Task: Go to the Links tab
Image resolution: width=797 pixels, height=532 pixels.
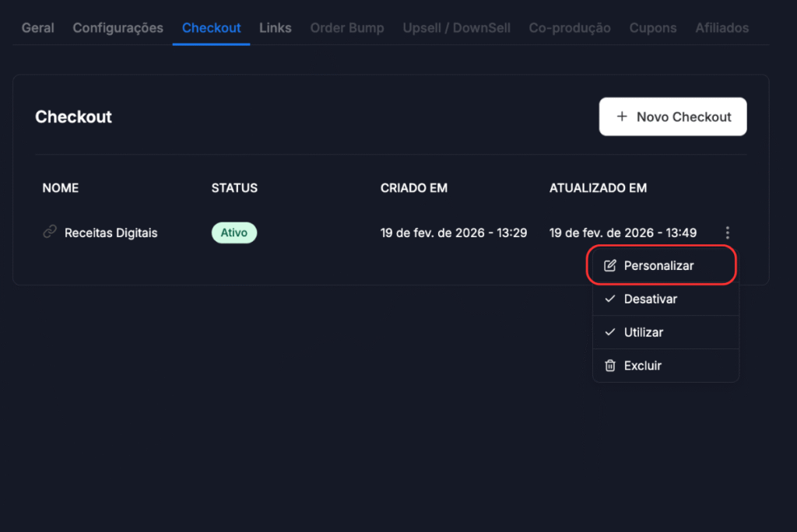Action: [276, 28]
